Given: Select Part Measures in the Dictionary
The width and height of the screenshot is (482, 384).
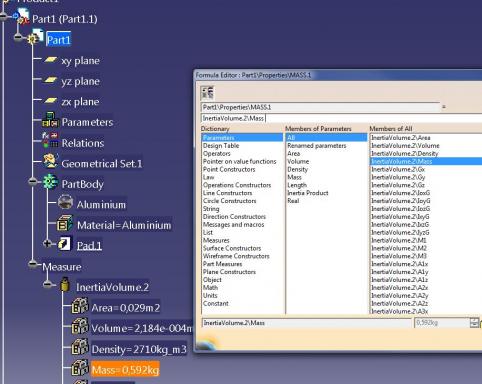Looking at the screenshot, I should pyautogui.click(x=222, y=264).
